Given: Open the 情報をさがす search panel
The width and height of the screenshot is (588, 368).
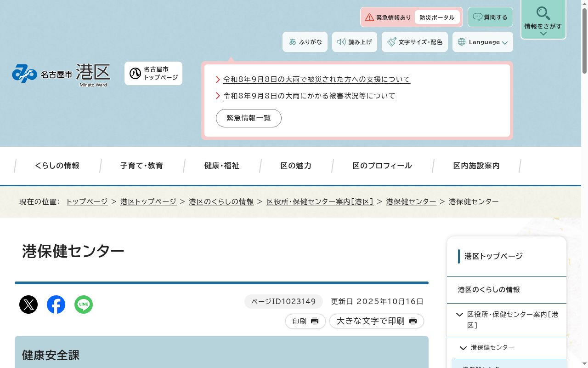Looking at the screenshot, I should click(543, 19).
